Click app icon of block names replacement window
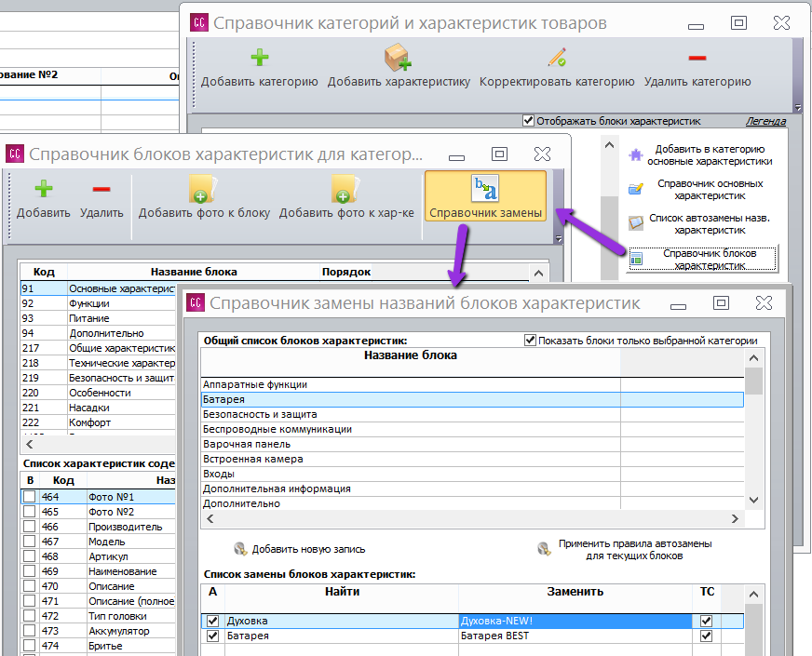812x656 pixels. tap(196, 302)
